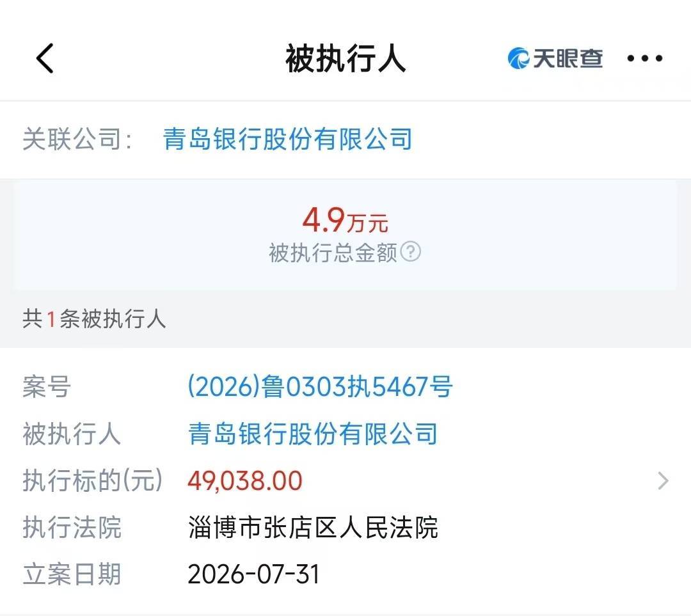
Task: Open the three-dot more options menu
Action: click(x=645, y=58)
